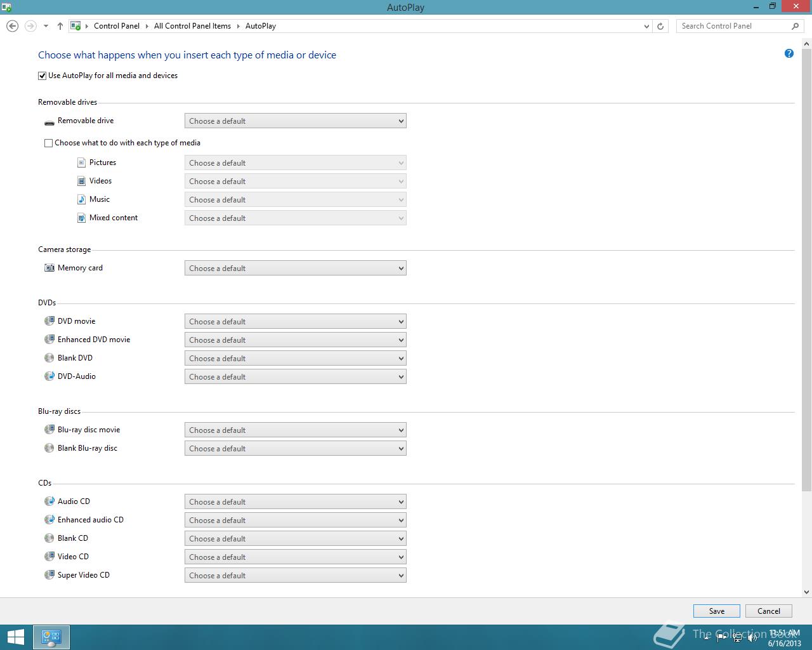Open the taskbar clock and date

(x=784, y=638)
